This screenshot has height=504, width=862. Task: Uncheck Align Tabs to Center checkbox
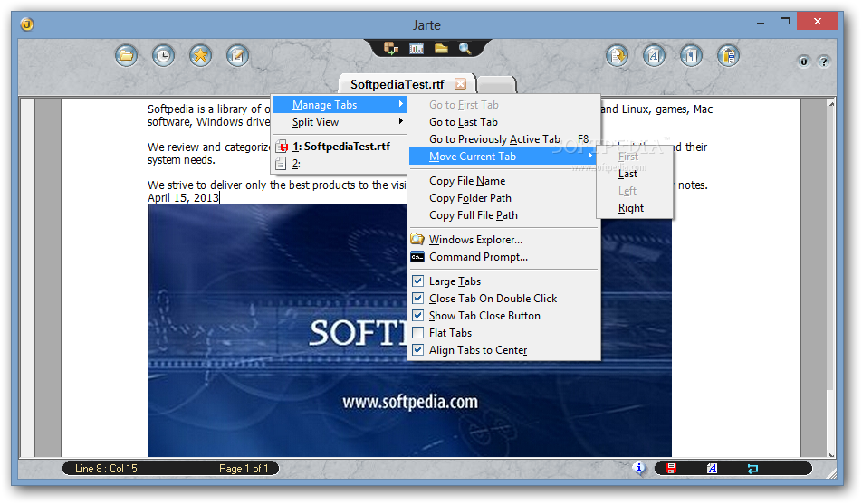[417, 349]
